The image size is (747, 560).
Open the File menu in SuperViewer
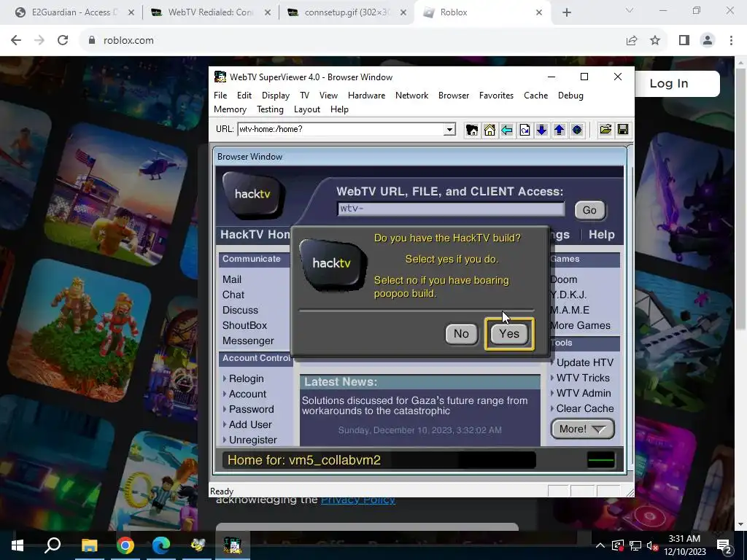click(x=220, y=96)
